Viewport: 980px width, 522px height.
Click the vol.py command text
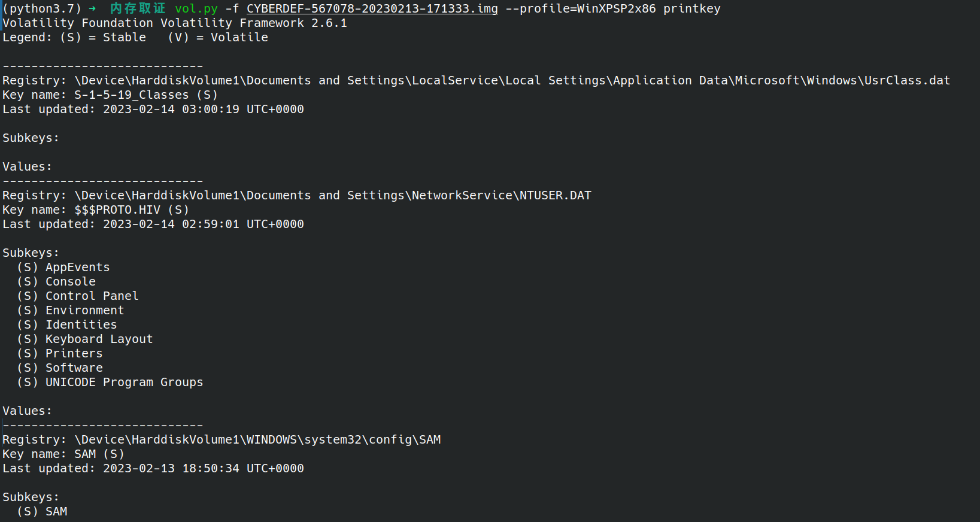pyautogui.click(x=196, y=9)
